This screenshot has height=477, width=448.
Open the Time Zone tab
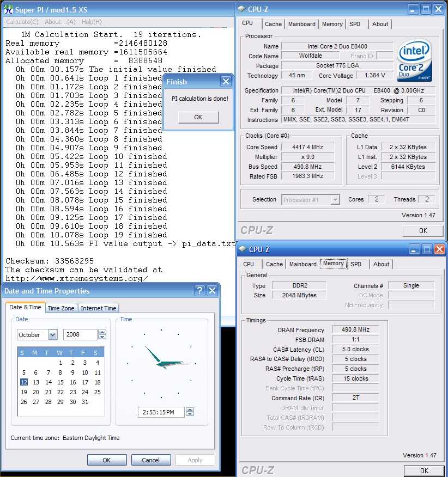coord(61,308)
